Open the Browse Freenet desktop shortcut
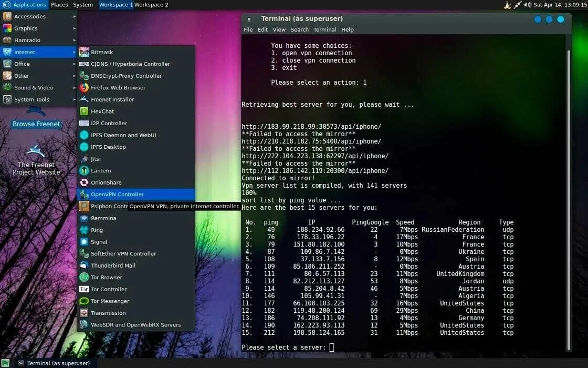Screen dimensions: 588x368 [36, 118]
